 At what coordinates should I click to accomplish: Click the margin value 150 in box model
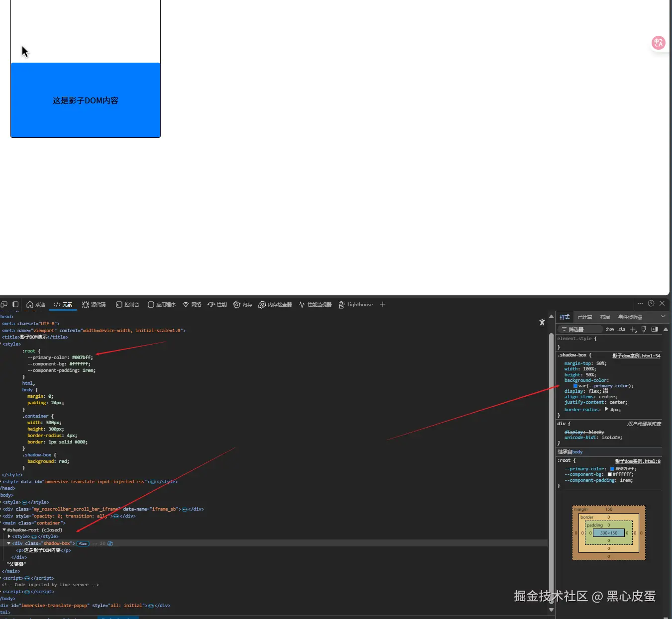pyautogui.click(x=609, y=509)
